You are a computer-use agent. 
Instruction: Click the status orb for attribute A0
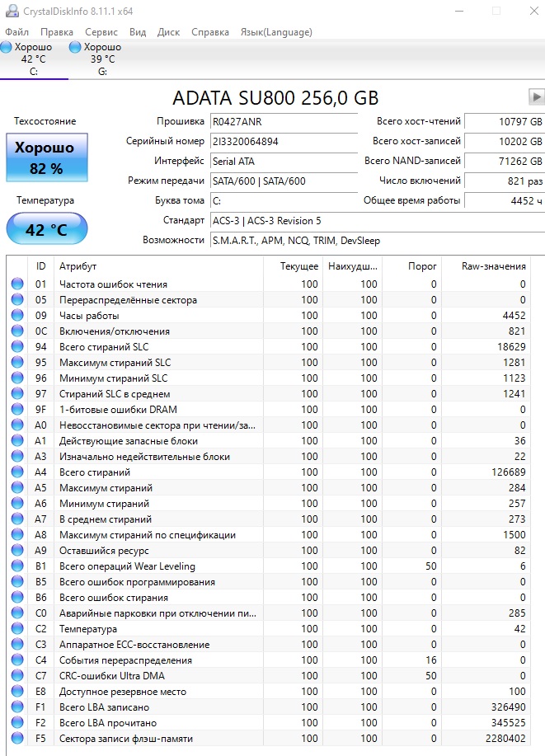click(x=17, y=425)
